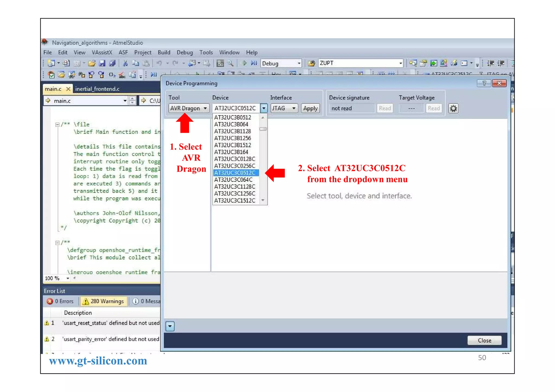
Task: Click the device list scroll down arrow
Action: [x=263, y=200]
